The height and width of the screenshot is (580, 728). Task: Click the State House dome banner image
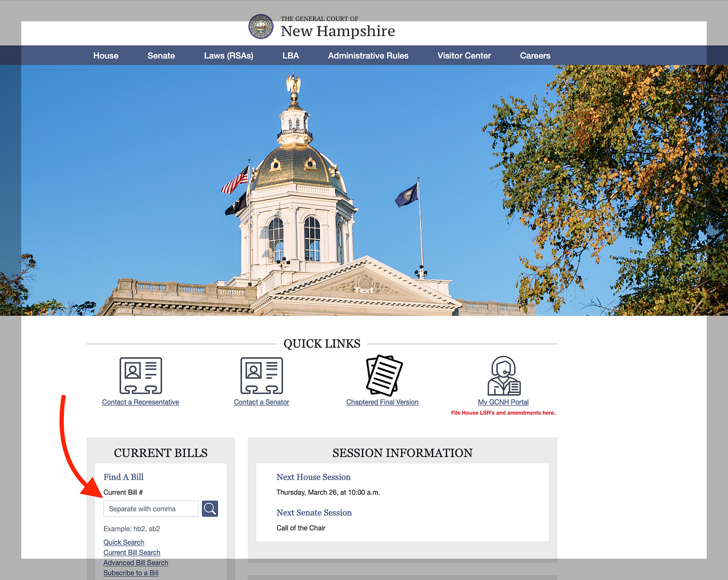click(364, 190)
